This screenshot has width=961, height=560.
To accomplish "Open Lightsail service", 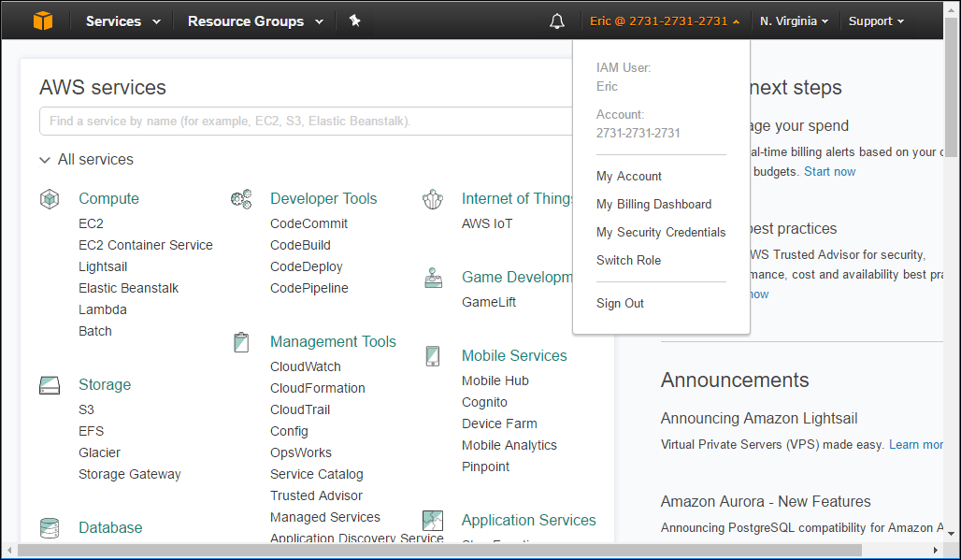I will [103, 266].
